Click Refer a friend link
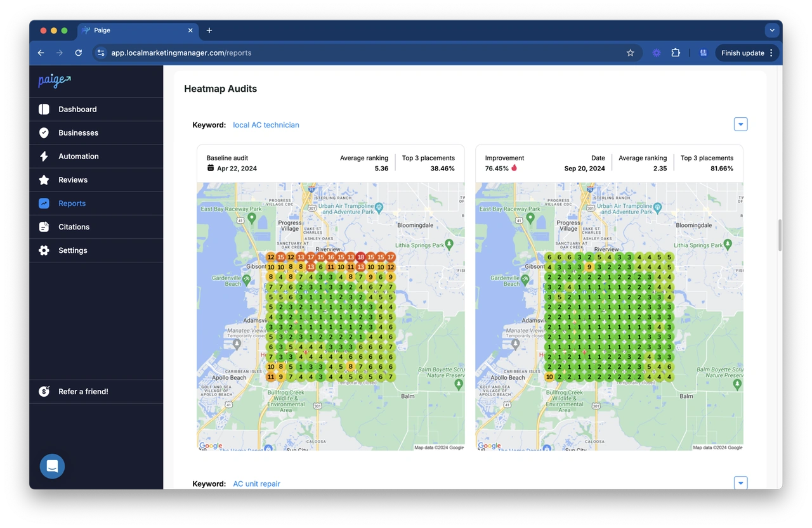Viewport: 812px width, 528px height. (x=83, y=391)
